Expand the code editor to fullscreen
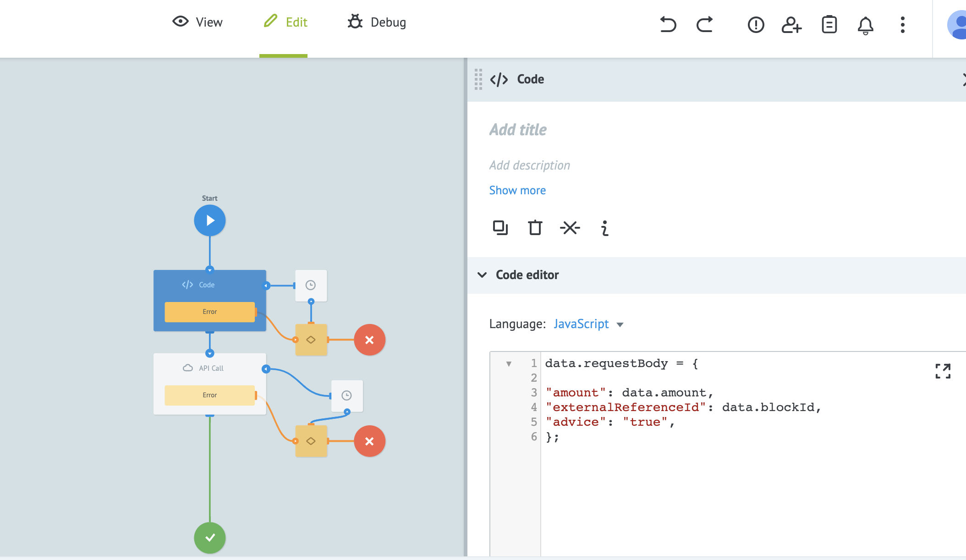This screenshot has height=560, width=966. [x=943, y=372]
